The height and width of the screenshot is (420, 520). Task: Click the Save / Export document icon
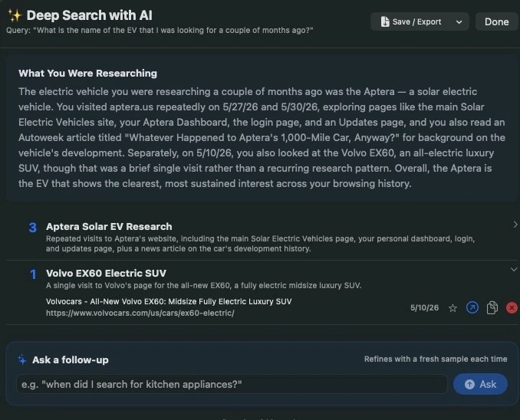(x=385, y=21)
